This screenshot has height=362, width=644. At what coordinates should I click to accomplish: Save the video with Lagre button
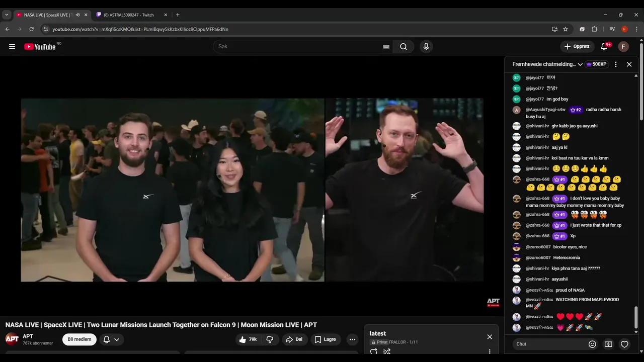tap(326, 339)
